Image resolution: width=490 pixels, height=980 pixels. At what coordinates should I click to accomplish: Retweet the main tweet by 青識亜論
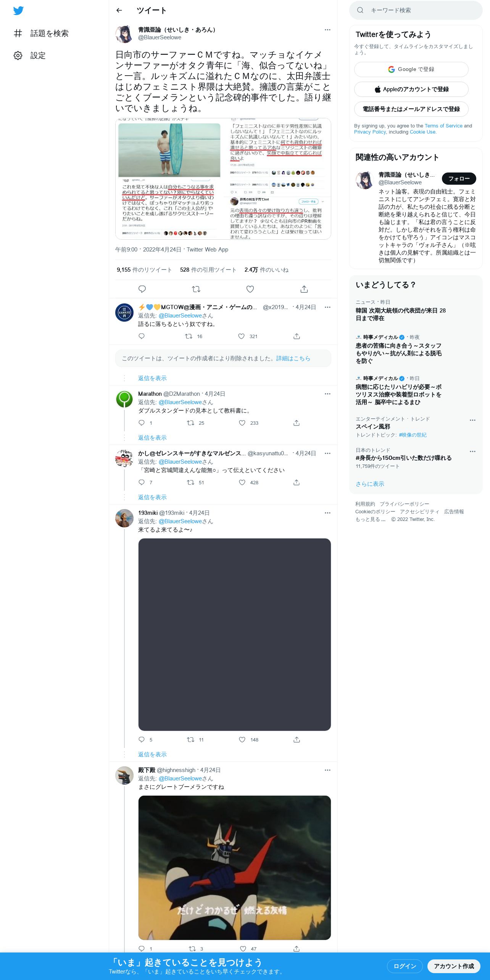(x=196, y=289)
